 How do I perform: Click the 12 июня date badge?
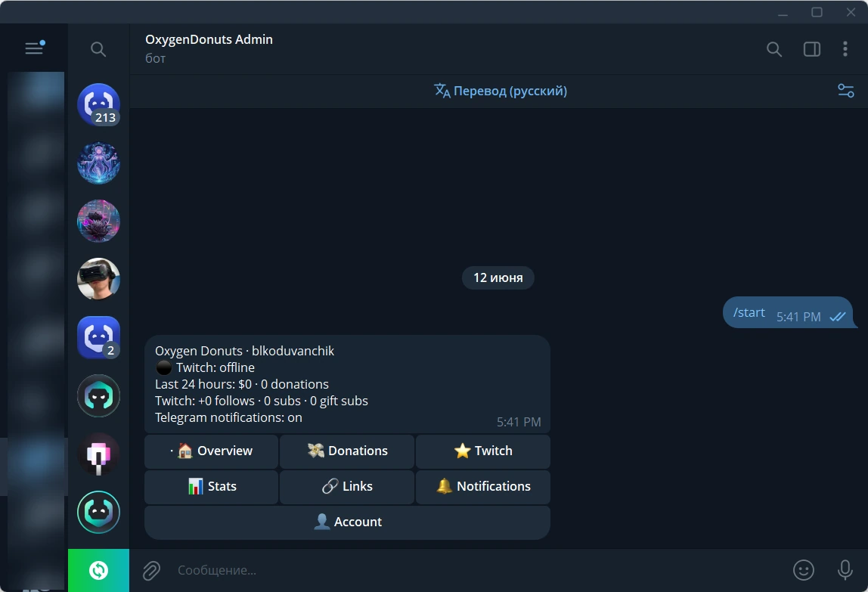(x=498, y=277)
